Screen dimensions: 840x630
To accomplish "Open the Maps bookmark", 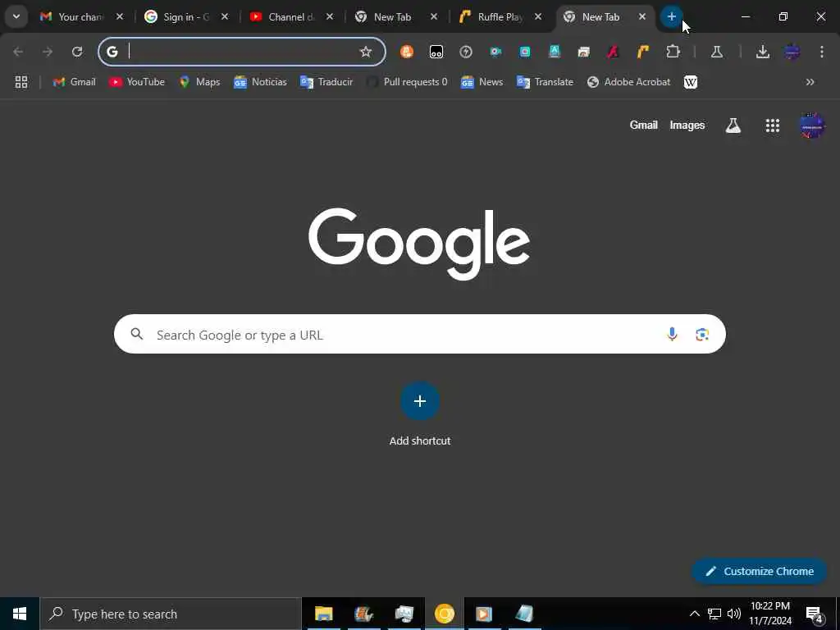I will (200, 82).
